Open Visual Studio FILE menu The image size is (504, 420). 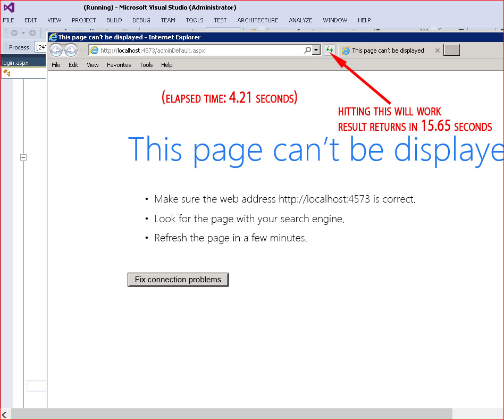point(9,20)
